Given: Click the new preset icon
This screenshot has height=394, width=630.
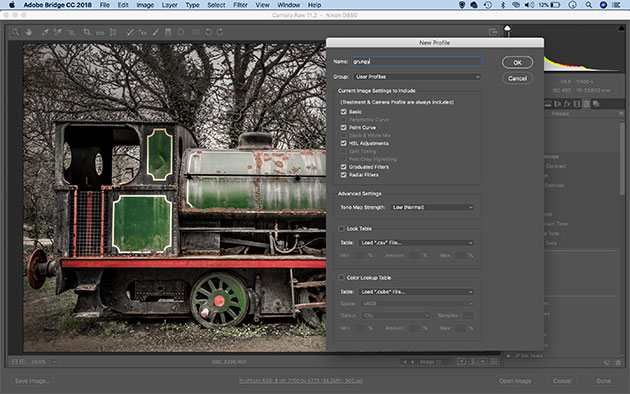Looking at the screenshot, I should 607,362.
